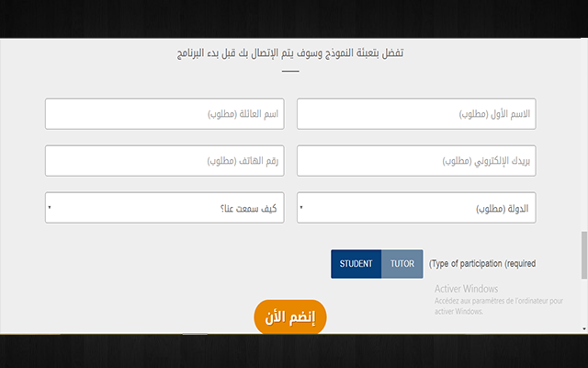
Task: Click the form heading text 'تفضل بتعبئة النموذج'
Action: (x=290, y=52)
